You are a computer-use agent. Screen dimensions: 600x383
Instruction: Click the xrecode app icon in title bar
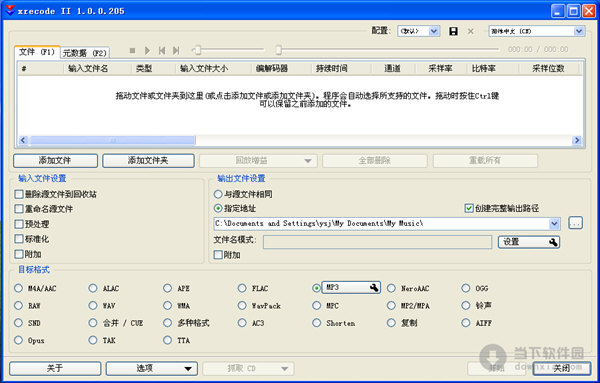(10, 11)
